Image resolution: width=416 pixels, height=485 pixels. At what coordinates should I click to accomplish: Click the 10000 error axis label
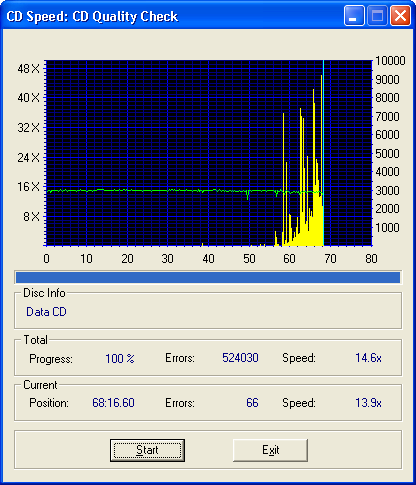click(x=390, y=61)
